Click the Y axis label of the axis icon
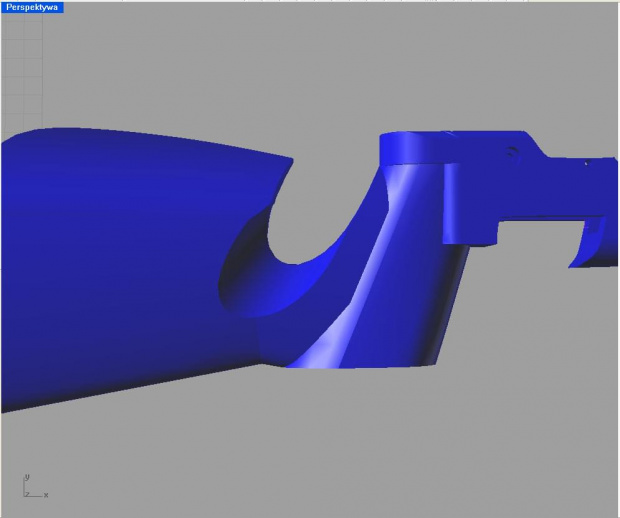Screen dimensions: 620x518 click(x=26, y=476)
